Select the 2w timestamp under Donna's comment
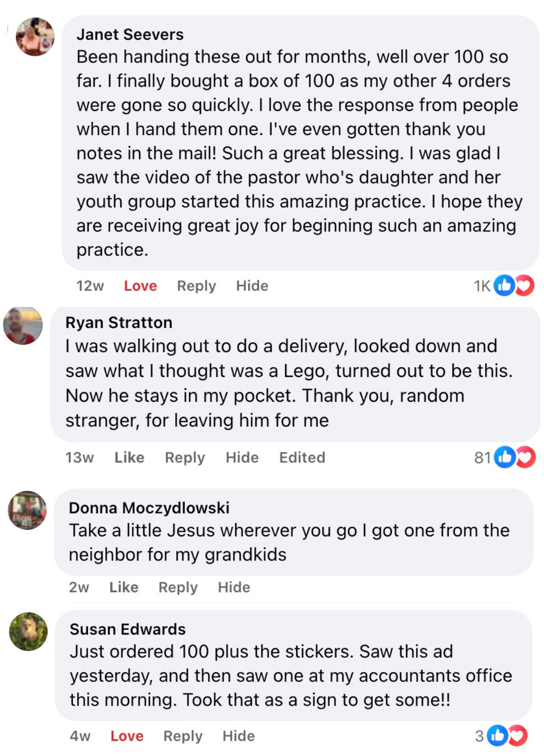Screen dimensions: 544x756 click(80, 587)
